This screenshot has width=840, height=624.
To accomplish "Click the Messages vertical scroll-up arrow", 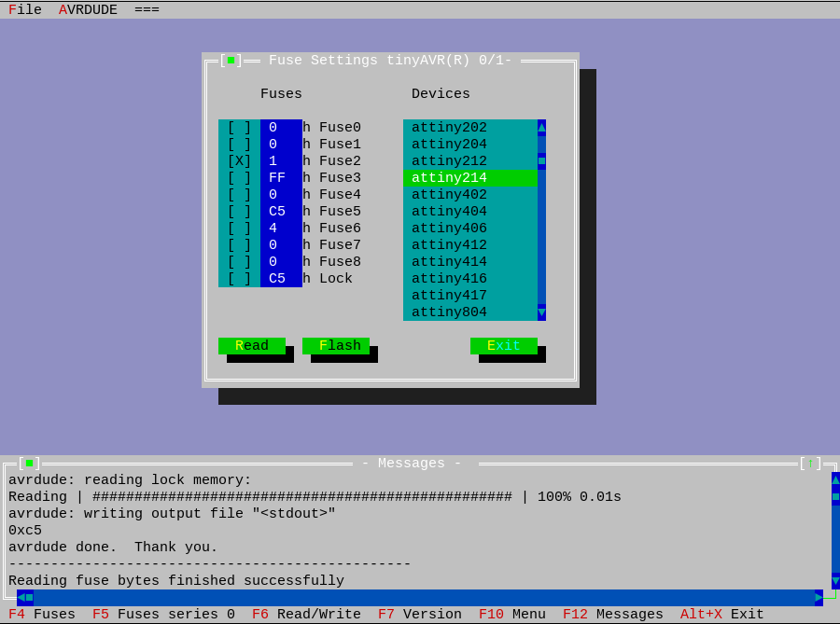I will pyautogui.click(x=835, y=480).
